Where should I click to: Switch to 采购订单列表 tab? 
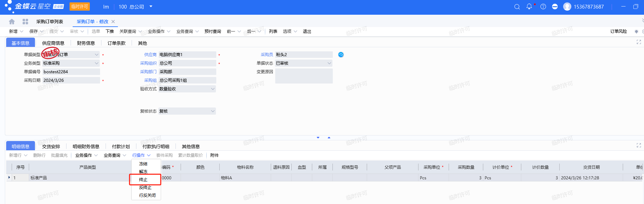(50, 22)
